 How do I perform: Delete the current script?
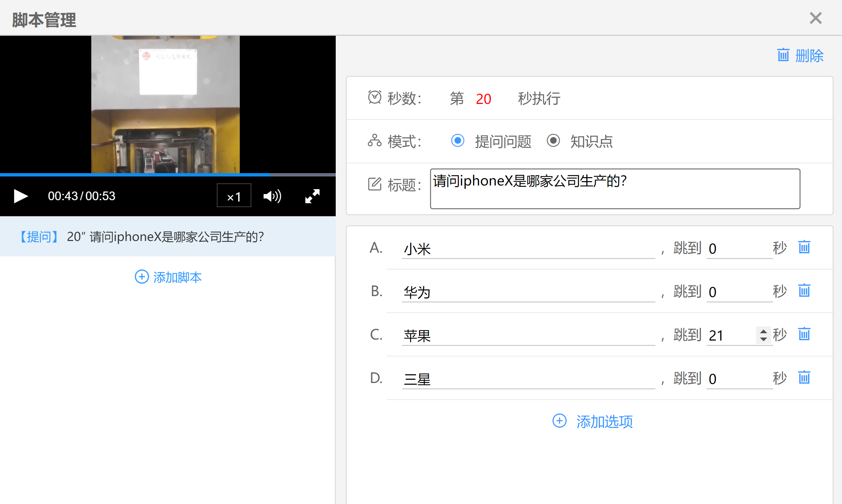coord(801,55)
